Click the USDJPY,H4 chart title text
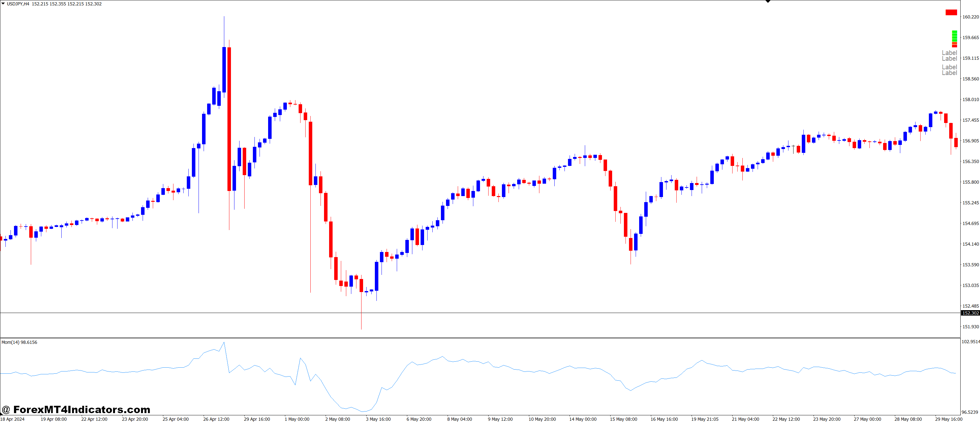Viewport: 980px width, 422px height. 18,4
